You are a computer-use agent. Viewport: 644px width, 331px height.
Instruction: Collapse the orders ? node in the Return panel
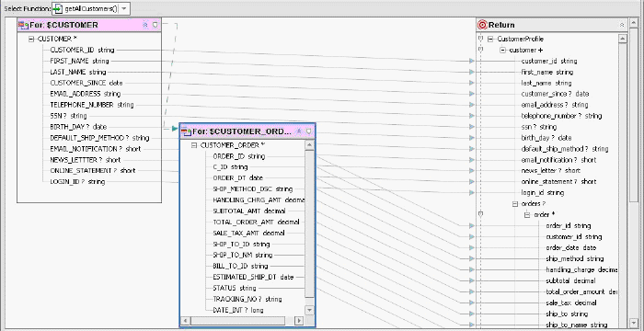(x=514, y=204)
